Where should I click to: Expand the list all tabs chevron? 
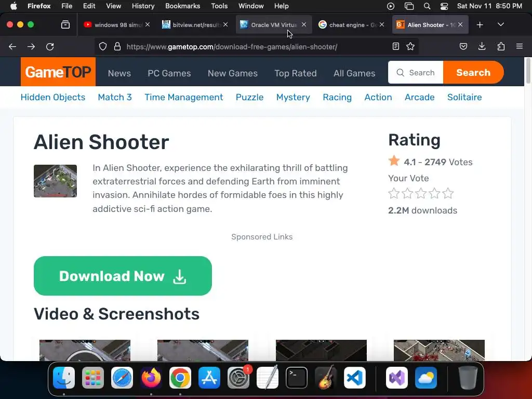click(500, 24)
